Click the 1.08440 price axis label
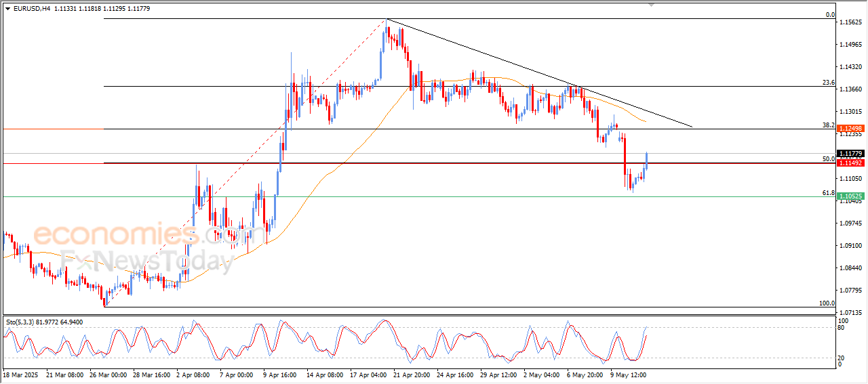 click(x=850, y=268)
